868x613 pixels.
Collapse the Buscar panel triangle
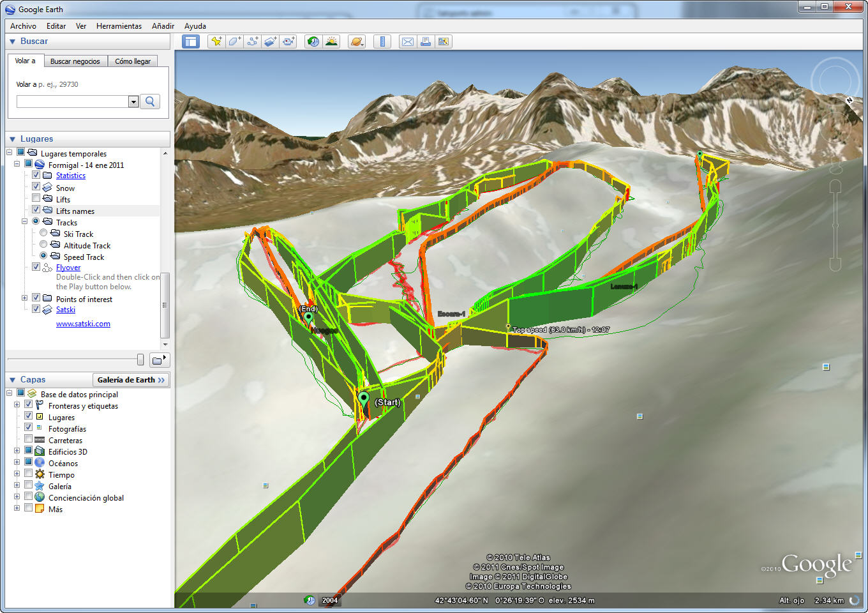[x=12, y=42]
